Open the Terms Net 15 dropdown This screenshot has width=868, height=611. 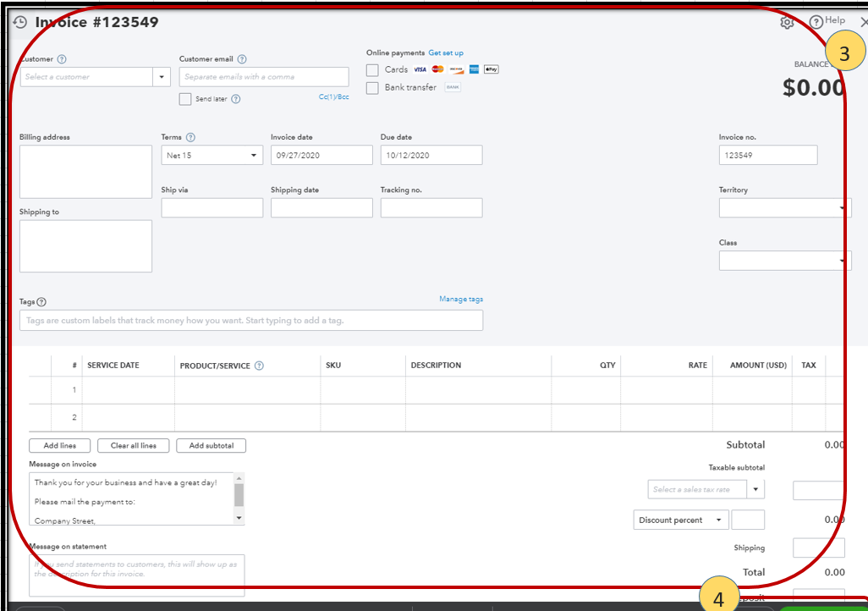coord(253,156)
